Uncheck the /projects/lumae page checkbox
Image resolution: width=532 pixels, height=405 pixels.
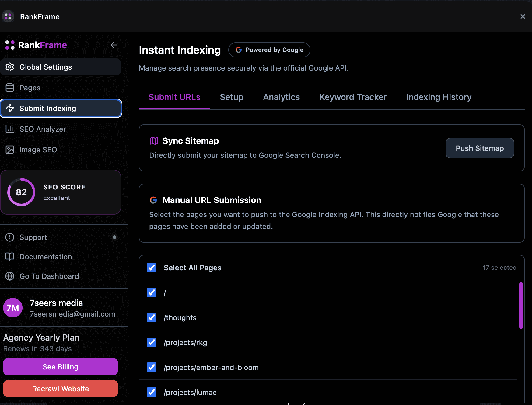pyautogui.click(x=152, y=392)
